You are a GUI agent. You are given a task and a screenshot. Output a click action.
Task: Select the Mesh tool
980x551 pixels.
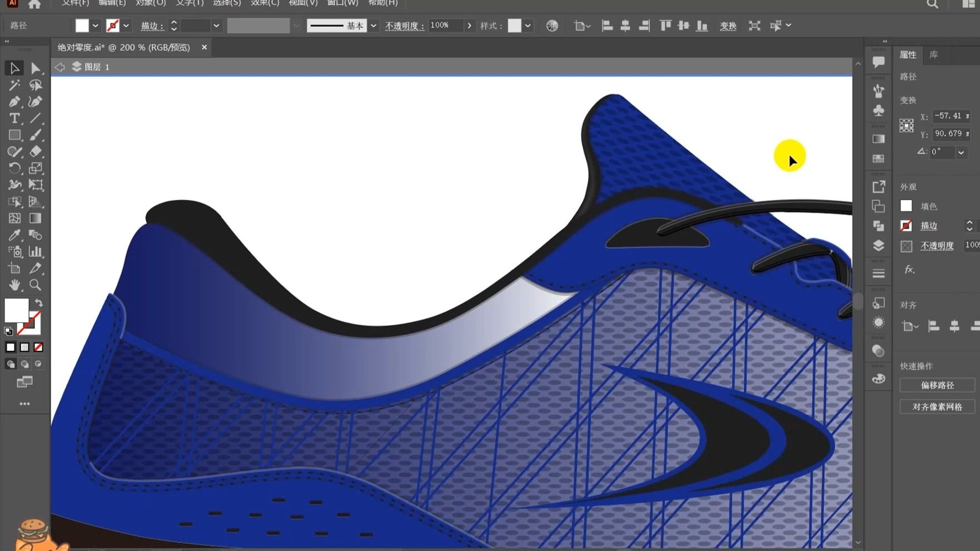tap(14, 218)
